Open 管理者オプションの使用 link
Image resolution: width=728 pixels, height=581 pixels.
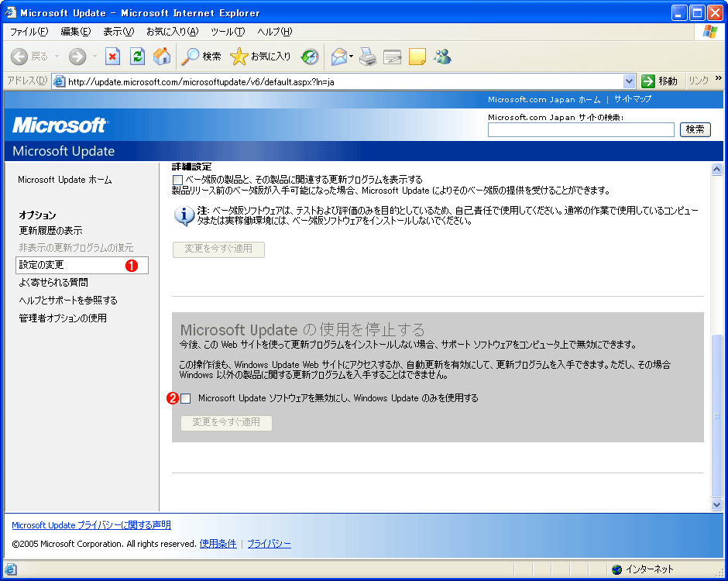click(x=63, y=318)
